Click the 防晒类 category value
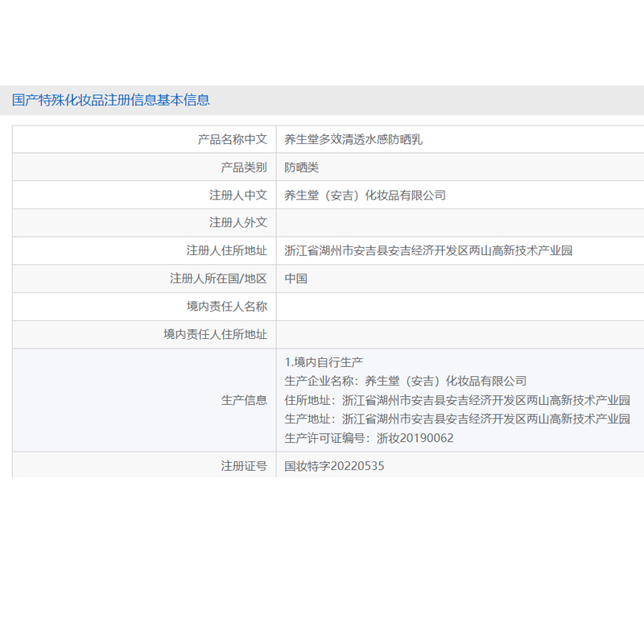 click(x=302, y=167)
